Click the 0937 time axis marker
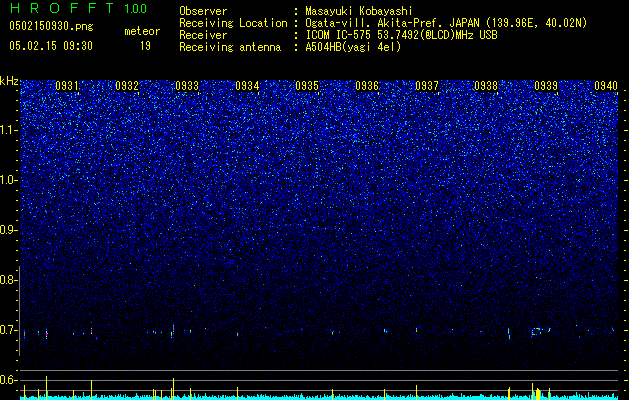The image size is (629, 400). pos(427,86)
